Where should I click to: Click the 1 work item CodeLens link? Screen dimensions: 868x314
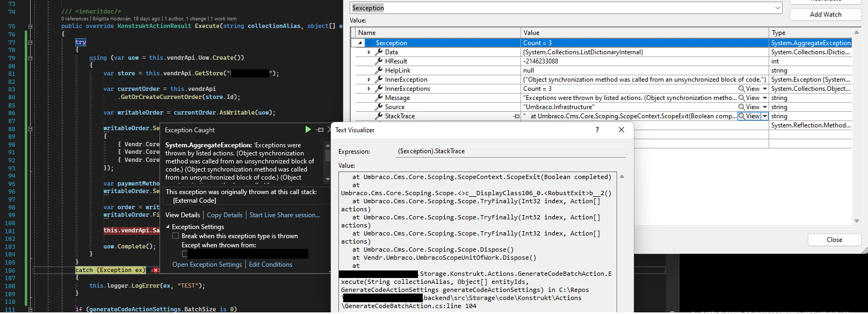tap(224, 19)
